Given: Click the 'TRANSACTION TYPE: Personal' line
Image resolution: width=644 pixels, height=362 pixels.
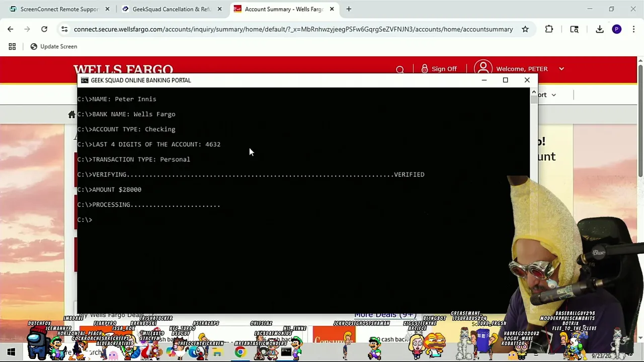Looking at the screenshot, I should click(x=134, y=159).
